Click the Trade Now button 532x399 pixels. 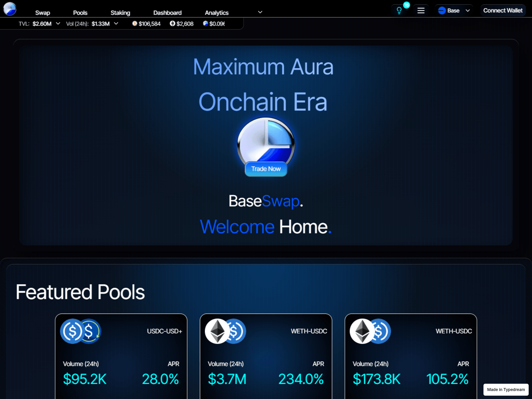coord(266,169)
